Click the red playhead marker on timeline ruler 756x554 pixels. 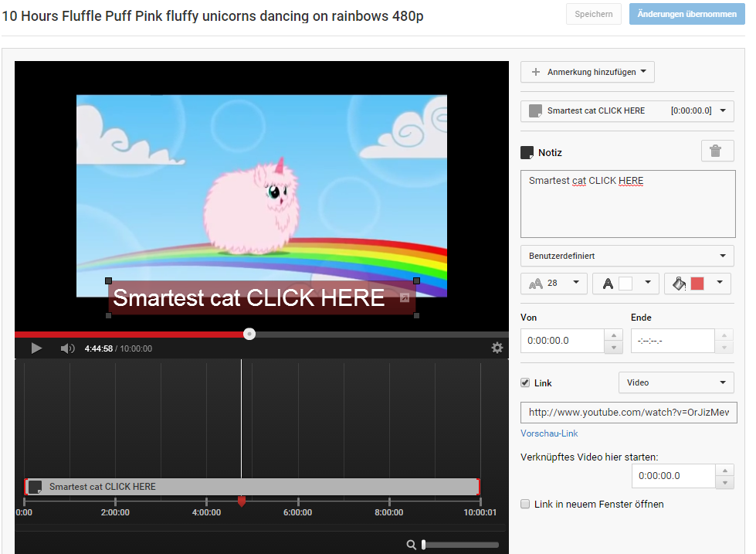(x=242, y=502)
